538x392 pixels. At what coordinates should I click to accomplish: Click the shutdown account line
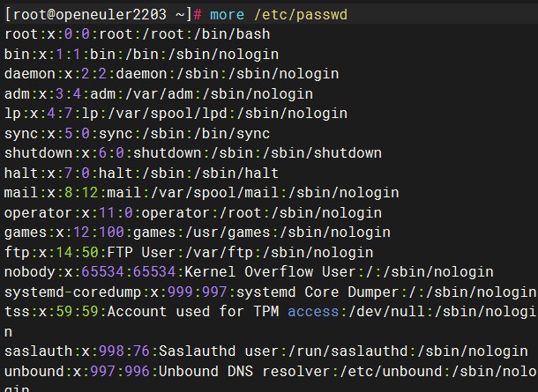192,153
